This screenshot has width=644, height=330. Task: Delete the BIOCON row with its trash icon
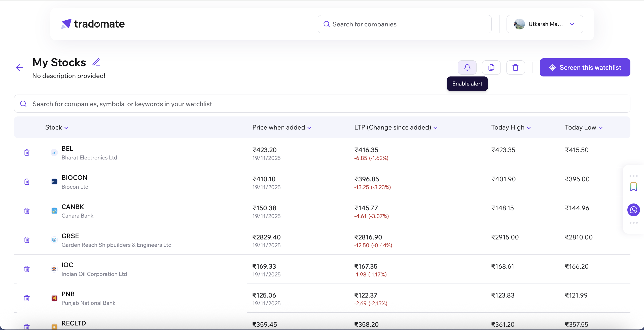[x=27, y=182]
